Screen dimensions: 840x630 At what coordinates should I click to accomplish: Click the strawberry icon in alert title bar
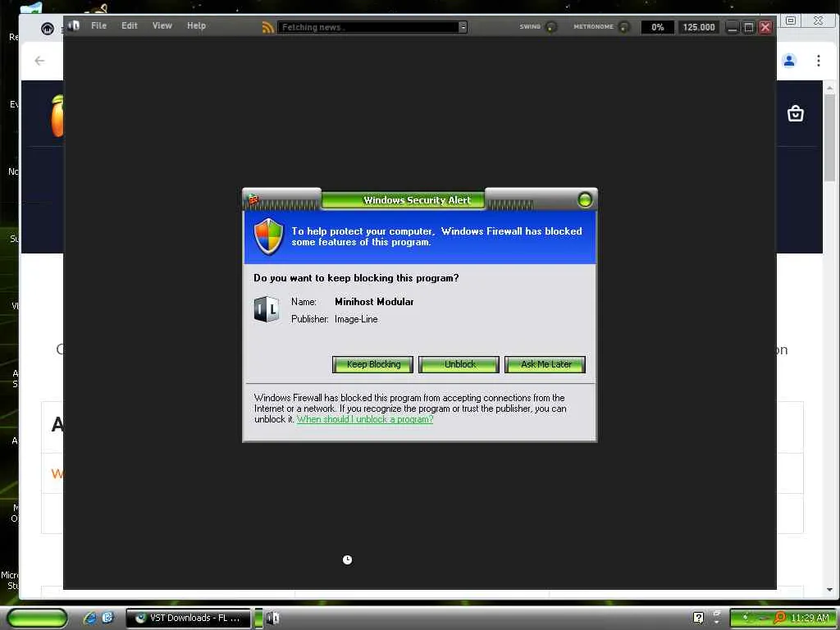coord(253,200)
